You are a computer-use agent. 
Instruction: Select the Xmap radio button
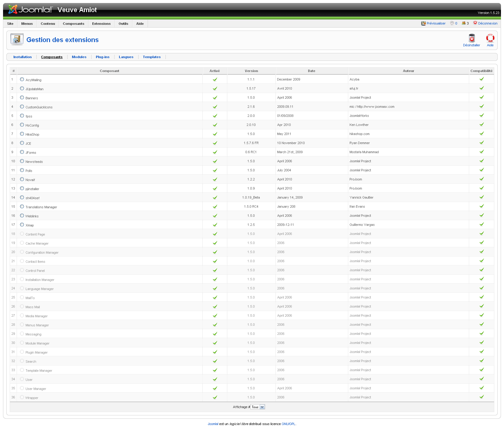pyautogui.click(x=22, y=225)
